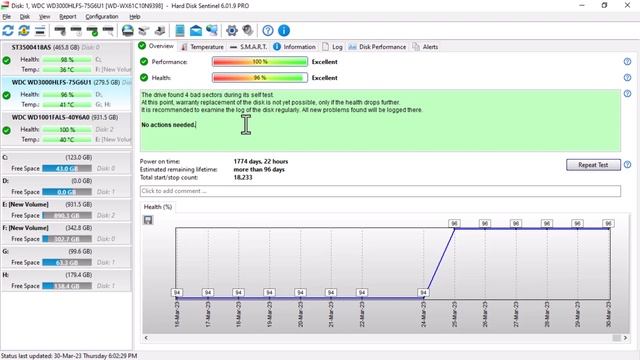The height and width of the screenshot is (360, 640).
Task: Open the Report menu
Action: (x=68, y=17)
